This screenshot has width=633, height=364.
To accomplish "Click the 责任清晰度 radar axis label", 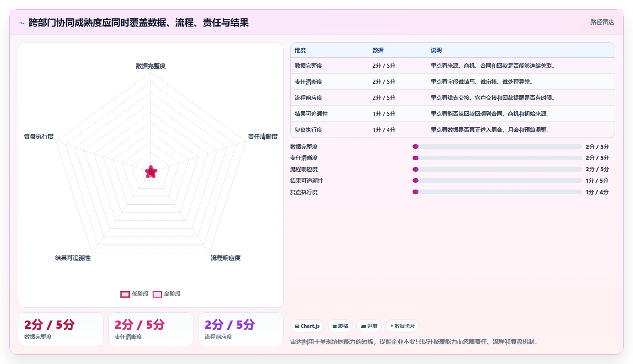I will pos(263,136).
